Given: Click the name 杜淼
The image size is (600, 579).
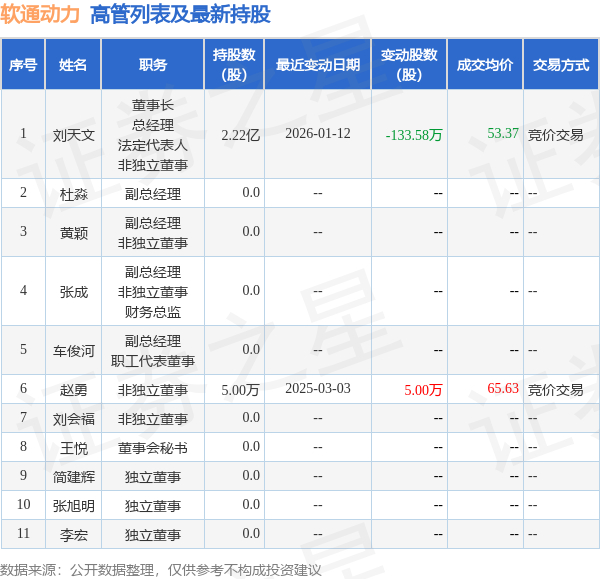Looking at the screenshot, I should 73,194.
